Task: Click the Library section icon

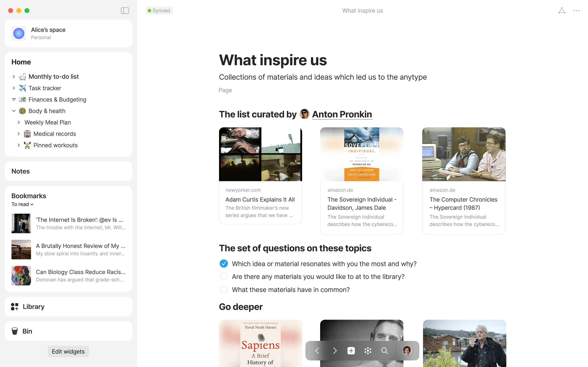Action: (14, 306)
